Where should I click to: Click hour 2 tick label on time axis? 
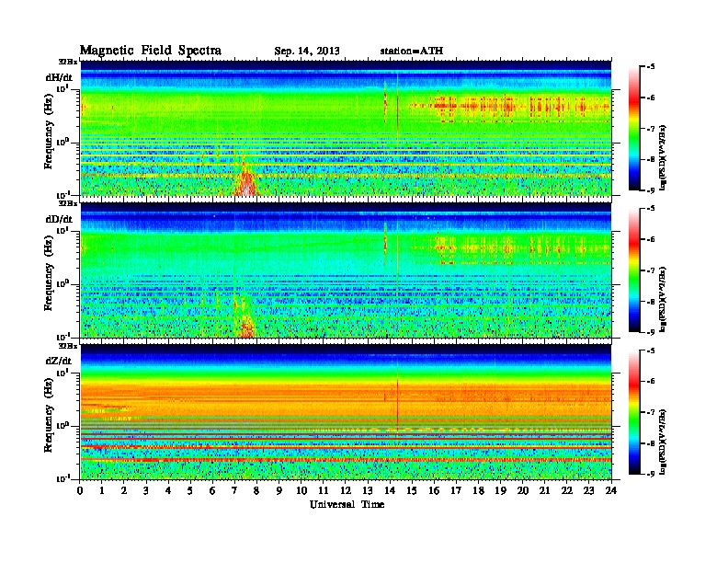(124, 491)
